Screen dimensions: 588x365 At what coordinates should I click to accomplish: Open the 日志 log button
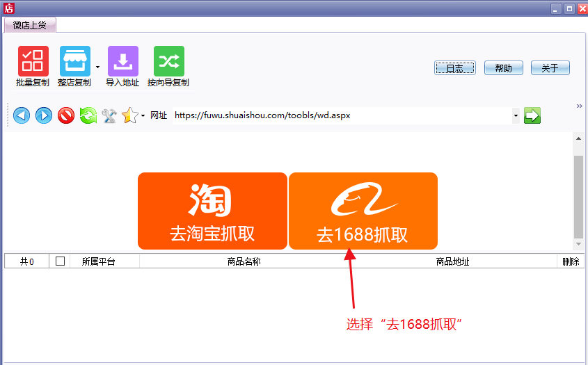coord(455,68)
